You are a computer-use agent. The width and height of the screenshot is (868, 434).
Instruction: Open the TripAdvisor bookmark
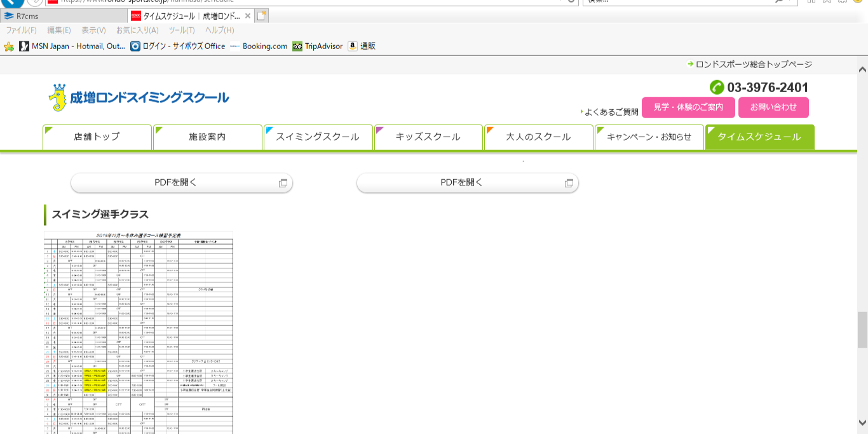pos(317,46)
